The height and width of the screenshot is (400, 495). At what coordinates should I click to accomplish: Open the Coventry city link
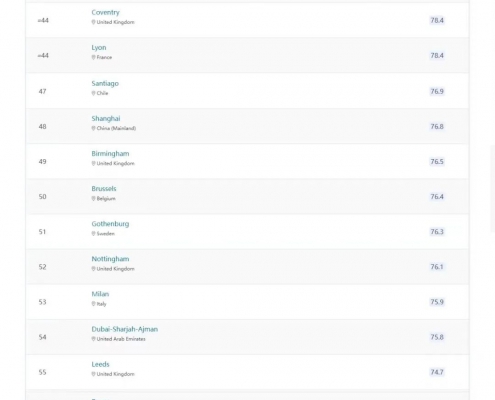(x=105, y=12)
